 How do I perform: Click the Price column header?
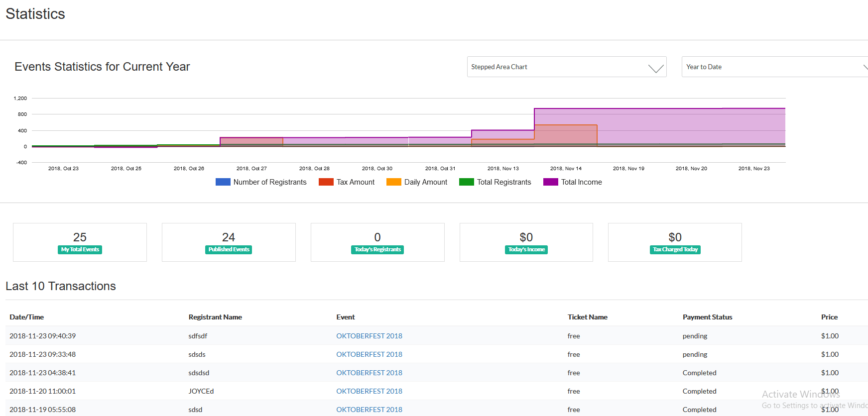[829, 317]
